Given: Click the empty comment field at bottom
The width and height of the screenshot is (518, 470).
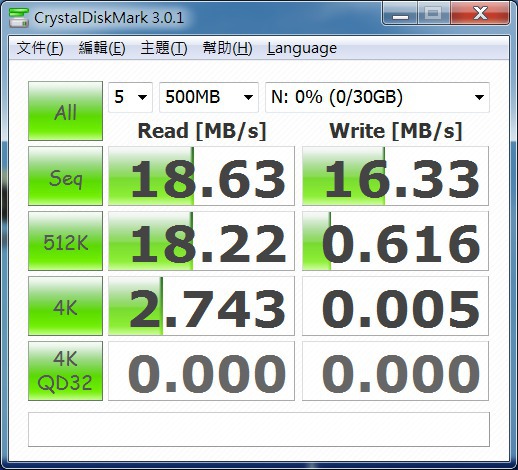Looking at the screenshot, I should click(259, 429).
